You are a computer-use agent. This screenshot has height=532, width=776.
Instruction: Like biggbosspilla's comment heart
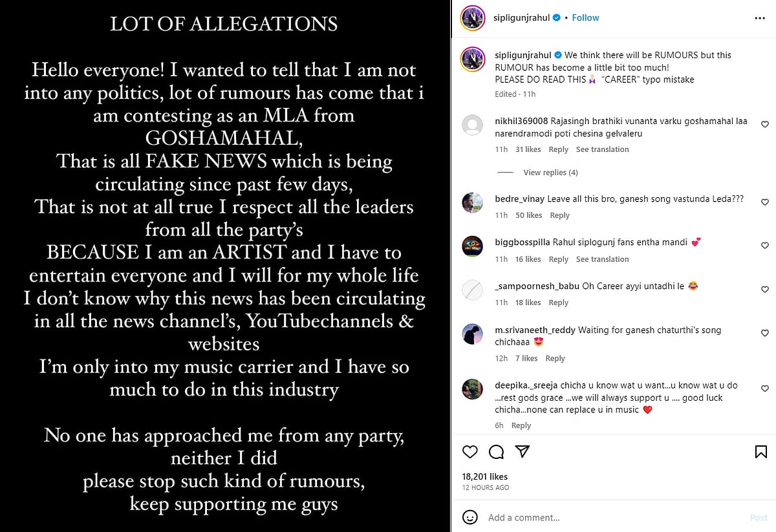point(765,246)
